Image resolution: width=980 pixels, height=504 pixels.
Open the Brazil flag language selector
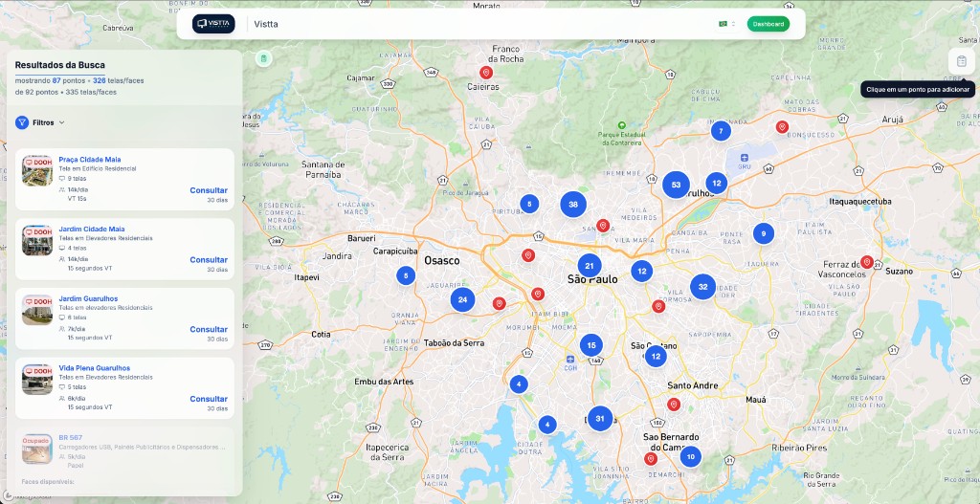(727, 24)
